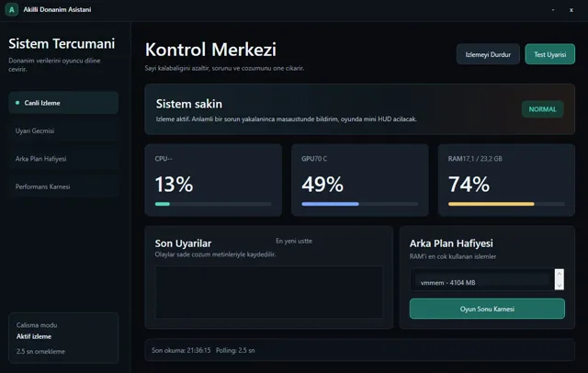This screenshot has width=588, height=373.
Task: Select the vmmem 4104 MB process entry
Action: (482, 283)
